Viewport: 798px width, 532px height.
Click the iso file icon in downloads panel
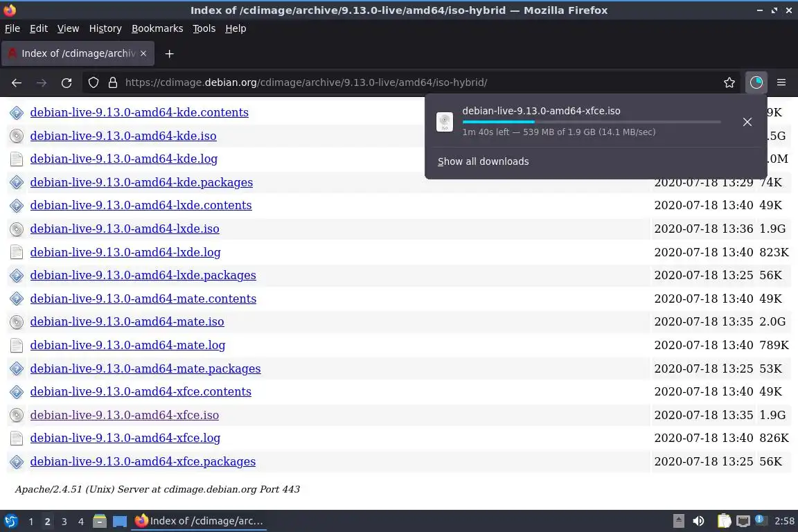pyautogui.click(x=445, y=122)
